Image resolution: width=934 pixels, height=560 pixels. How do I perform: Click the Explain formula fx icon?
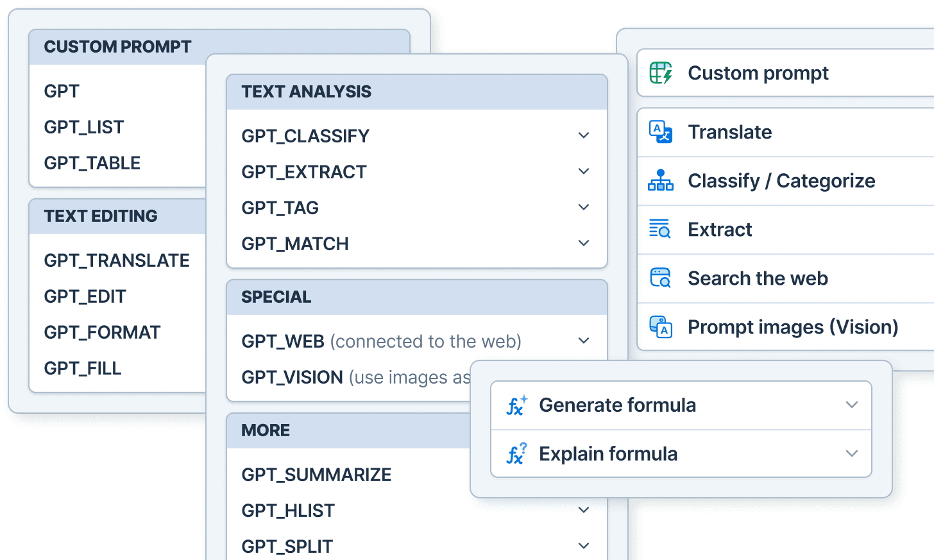516,454
